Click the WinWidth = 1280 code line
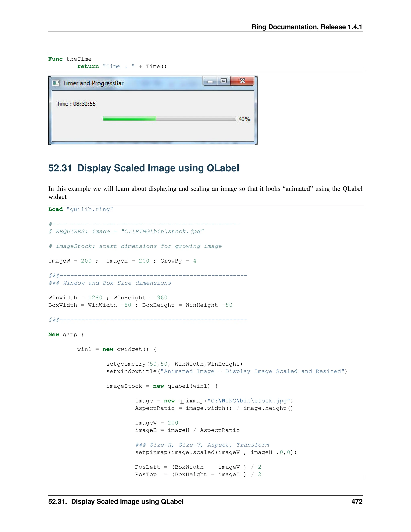The width and height of the screenshot is (411, 532). pyautogui.click(x=108, y=298)
